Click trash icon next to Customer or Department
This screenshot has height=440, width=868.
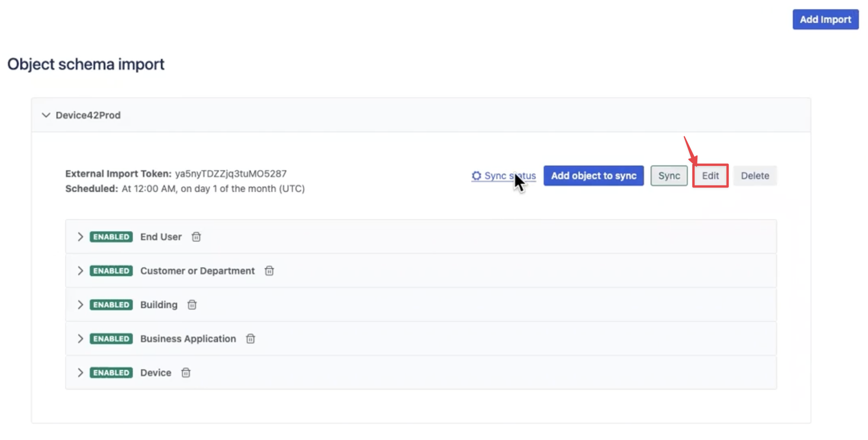269,271
